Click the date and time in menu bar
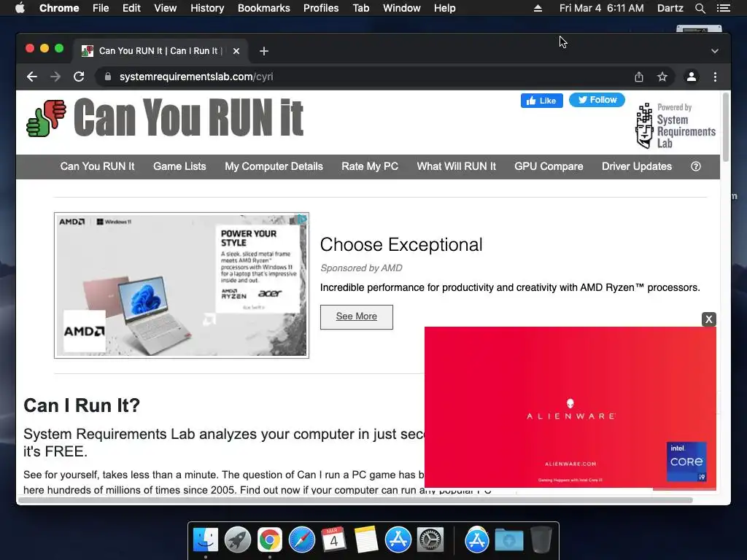 602,8
